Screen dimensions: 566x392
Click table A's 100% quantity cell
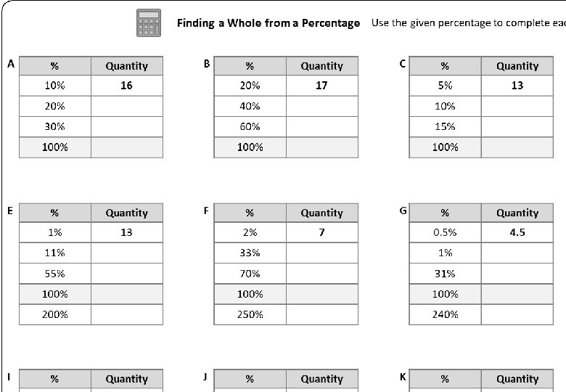[x=127, y=147]
